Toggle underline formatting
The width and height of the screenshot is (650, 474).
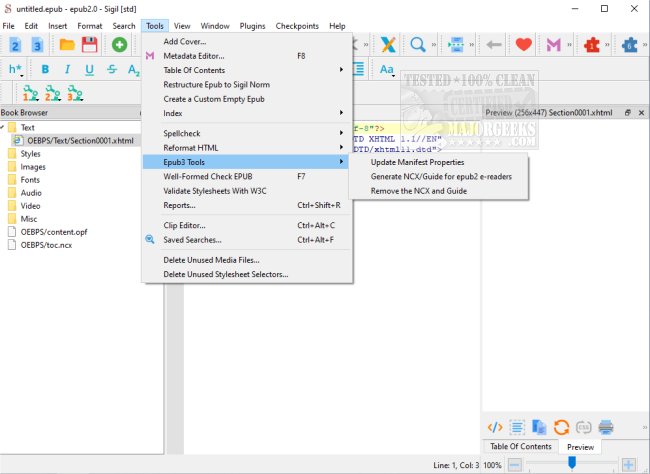[90, 70]
